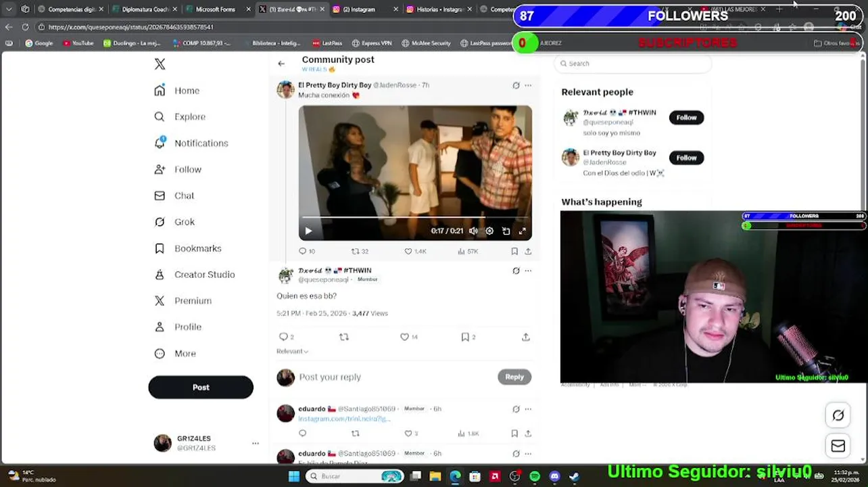Follow El Pretty Boy Dirty Boy
This screenshot has height=487, width=868.
pos(686,158)
